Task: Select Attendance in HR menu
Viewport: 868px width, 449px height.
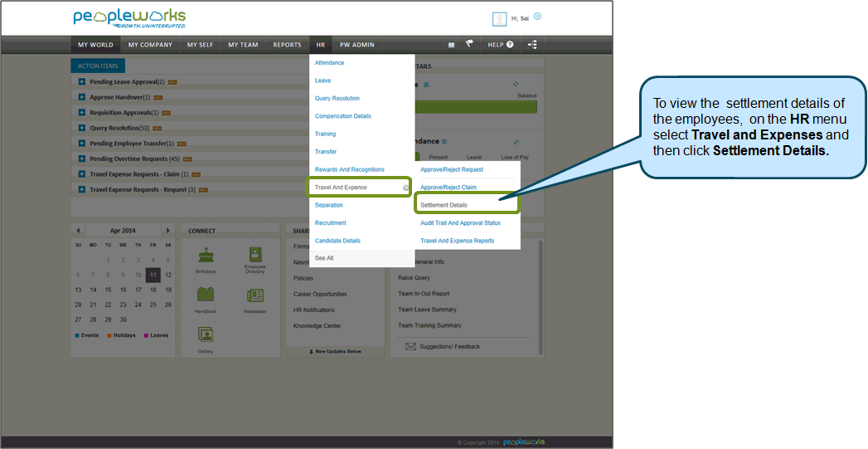Action: tap(329, 62)
